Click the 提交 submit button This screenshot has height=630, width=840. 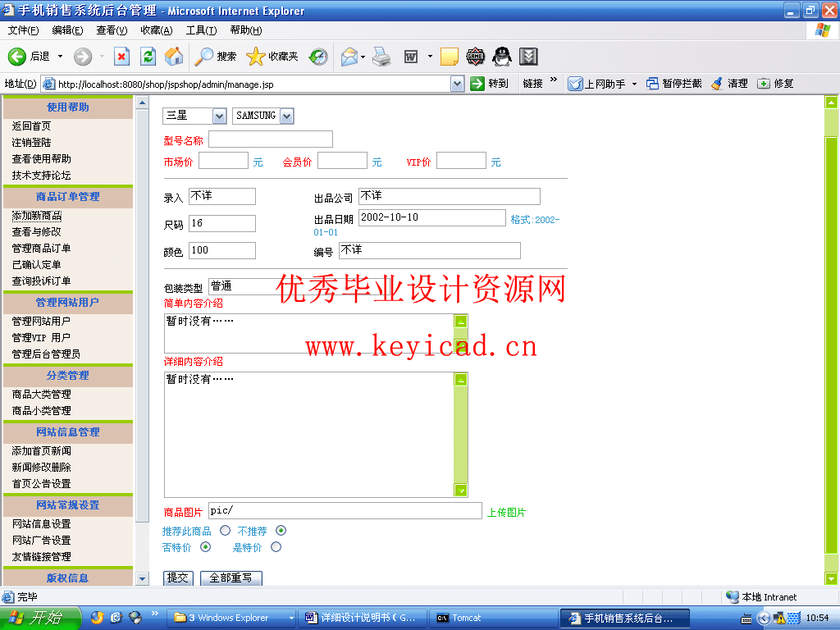(178, 577)
